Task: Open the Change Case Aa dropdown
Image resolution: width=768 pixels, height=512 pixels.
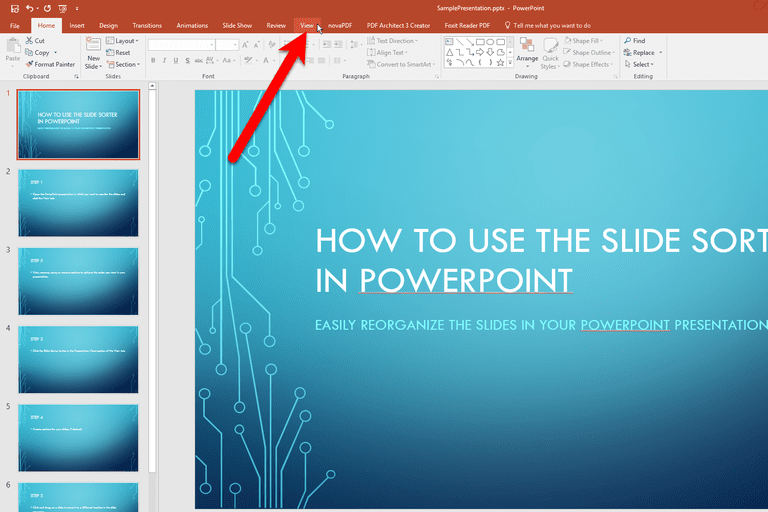Action: tap(228, 61)
